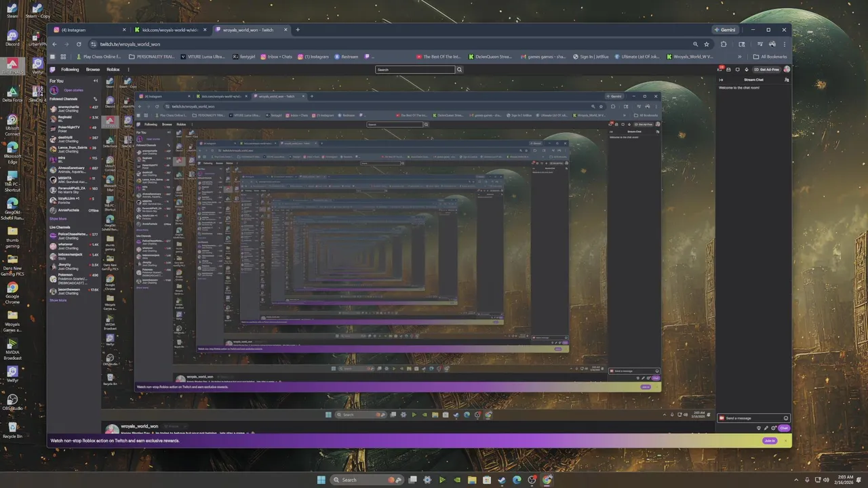Open the Chrome extensions puzzle icon

pyautogui.click(x=724, y=44)
